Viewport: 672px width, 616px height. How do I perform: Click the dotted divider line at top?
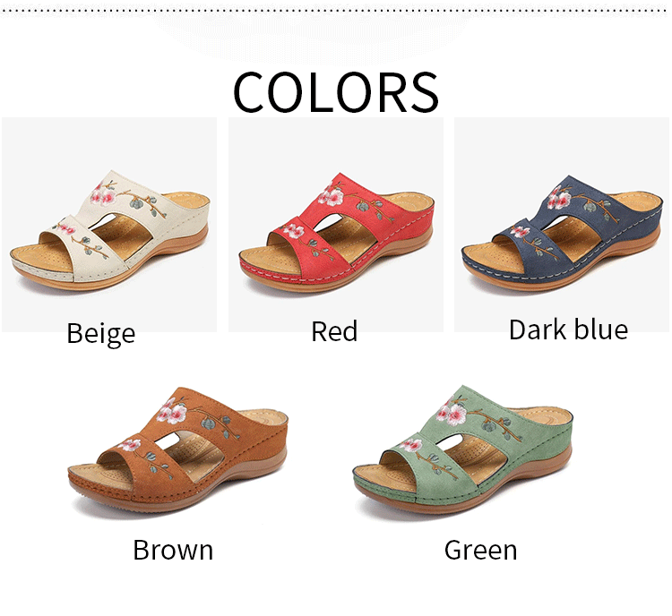[336, 12]
